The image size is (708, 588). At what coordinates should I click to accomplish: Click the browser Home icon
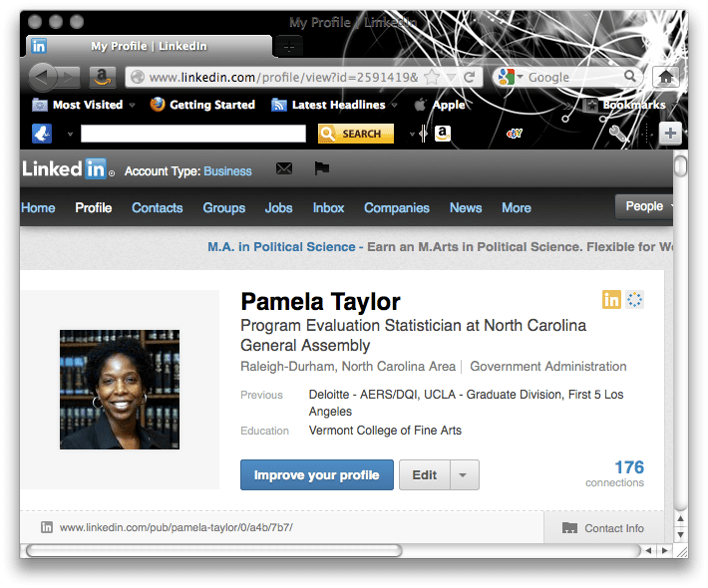[665, 77]
